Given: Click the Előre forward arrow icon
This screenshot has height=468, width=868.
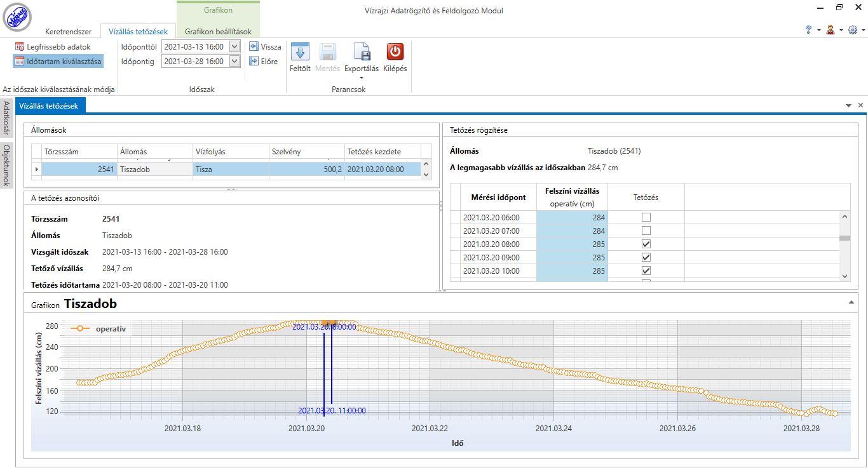Looking at the screenshot, I should click(254, 61).
